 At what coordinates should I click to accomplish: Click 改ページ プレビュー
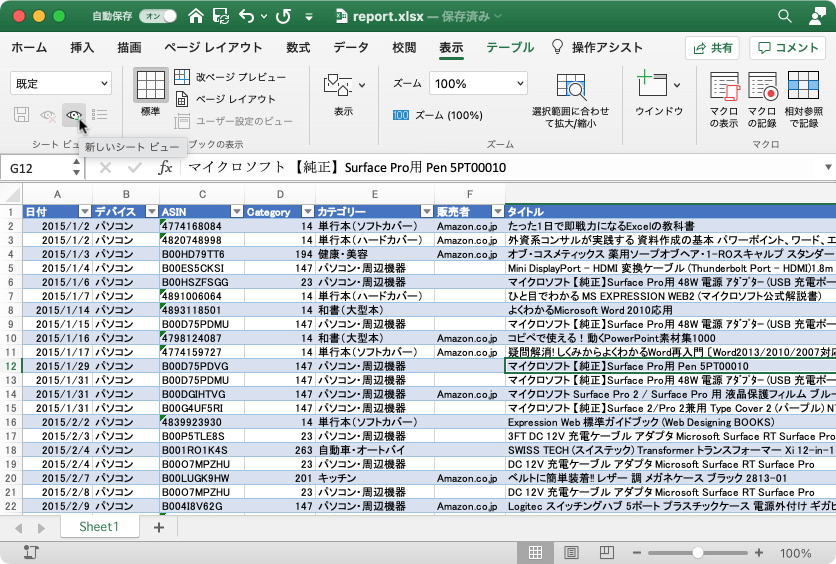click(x=231, y=77)
